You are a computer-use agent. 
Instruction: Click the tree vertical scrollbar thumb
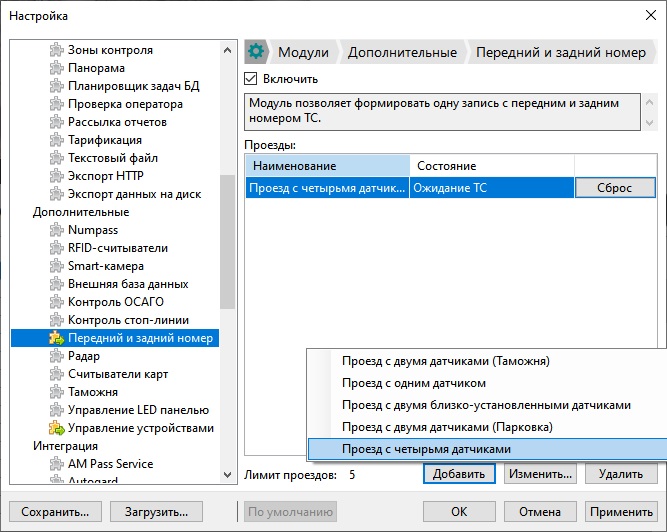pyautogui.click(x=228, y=242)
